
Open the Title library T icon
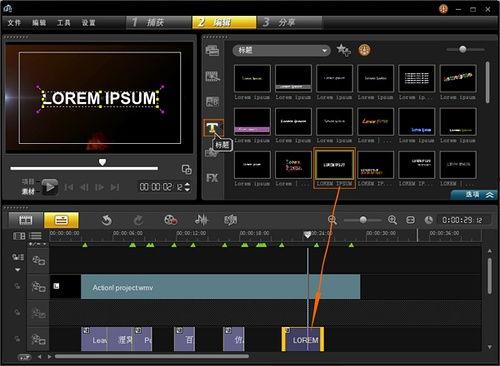click(212, 127)
